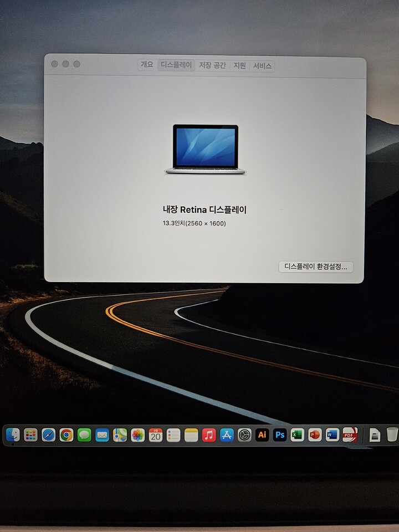Launch Microsoft Word from the dock
Screen dimensions: 399x532
[332, 435]
